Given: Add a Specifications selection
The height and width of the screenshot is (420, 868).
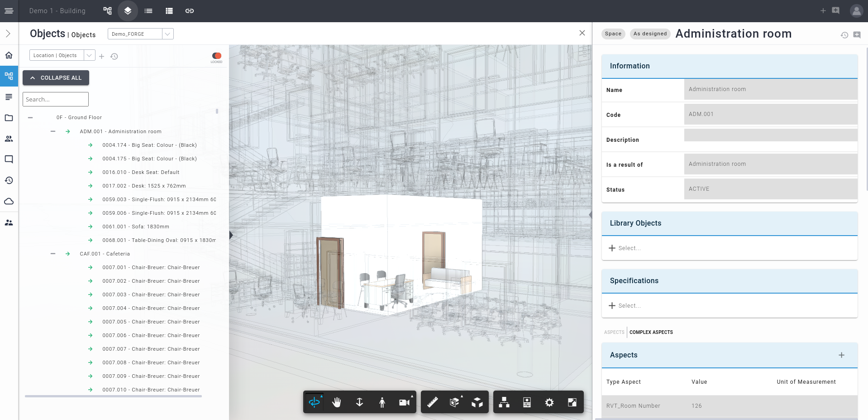Looking at the screenshot, I should coord(625,306).
